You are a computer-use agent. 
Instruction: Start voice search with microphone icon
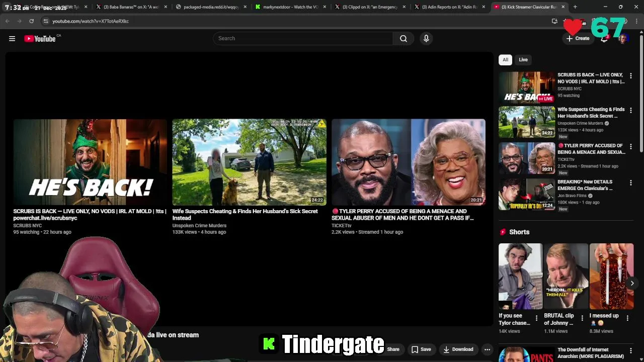coord(426,38)
